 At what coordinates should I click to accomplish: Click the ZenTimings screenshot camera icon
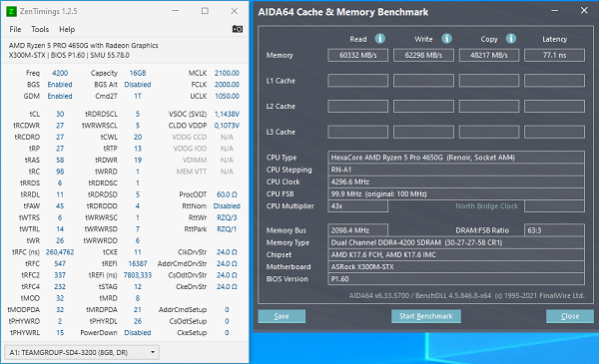tap(238, 29)
